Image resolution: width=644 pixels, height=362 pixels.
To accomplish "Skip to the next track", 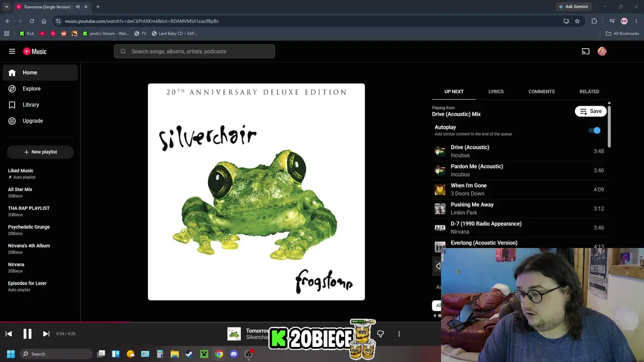I will [x=46, y=334].
